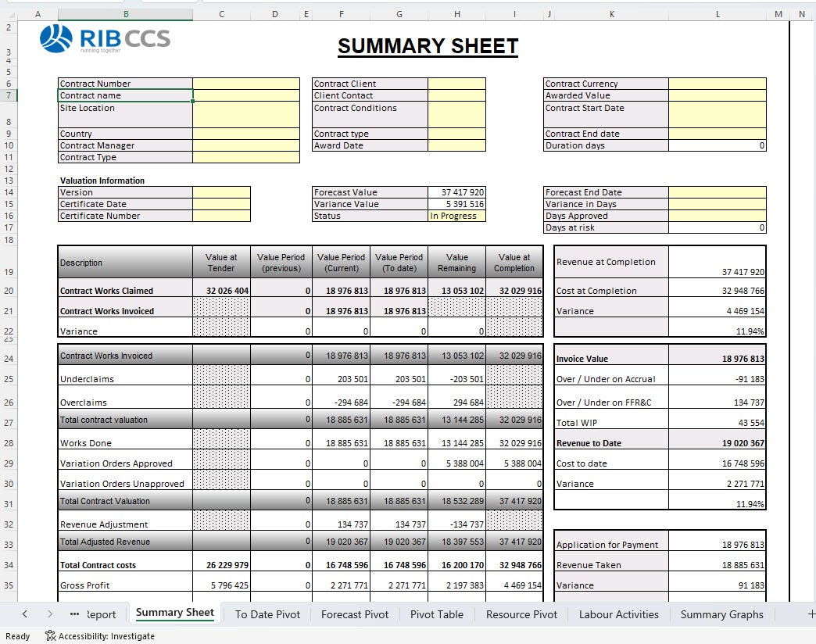The height and width of the screenshot is (644, 816).
Task: Click the Contract name label cell
Action: click(125, 95)
